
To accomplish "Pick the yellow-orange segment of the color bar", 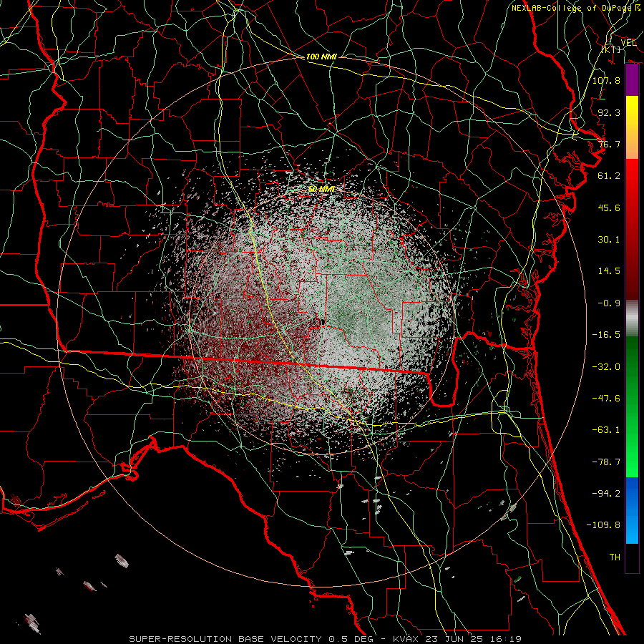I will coord(632,127).
